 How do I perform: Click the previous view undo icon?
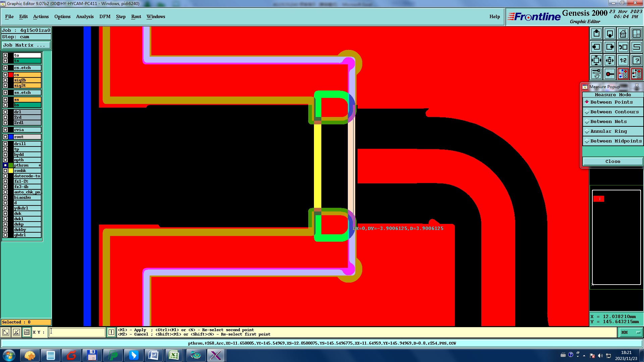click(x=623, y=47)
